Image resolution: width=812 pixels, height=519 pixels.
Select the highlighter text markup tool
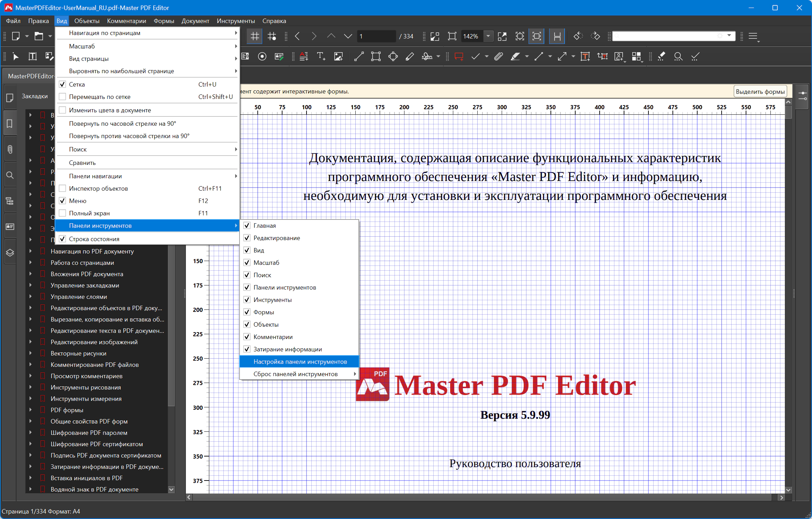(x=515, y=56)
